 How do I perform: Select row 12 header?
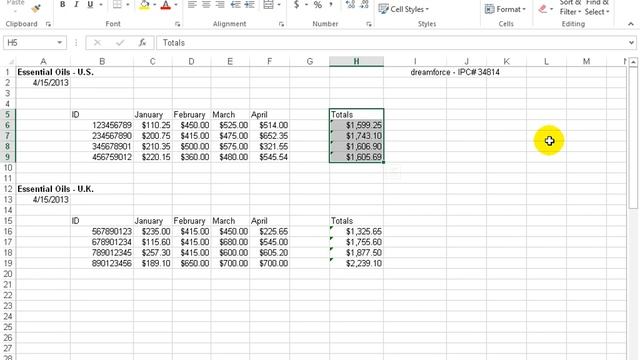pos(8,189)
